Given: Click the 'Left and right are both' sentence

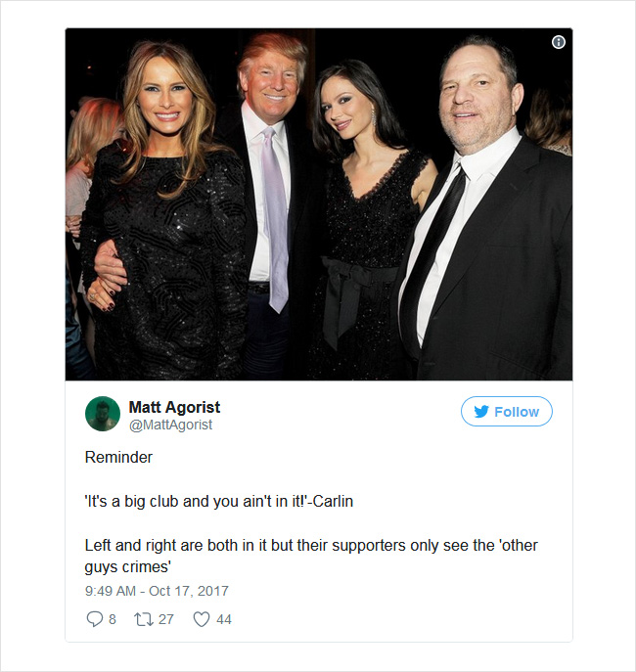Looking at the screenshot, I should [x=311, y=546].
